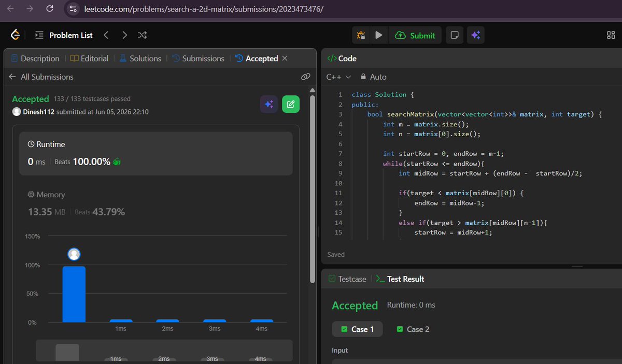This screenshot has width=622, height=364.
Task: Click code line 3 searchMatrix declaration
Action: coord(484,114)
